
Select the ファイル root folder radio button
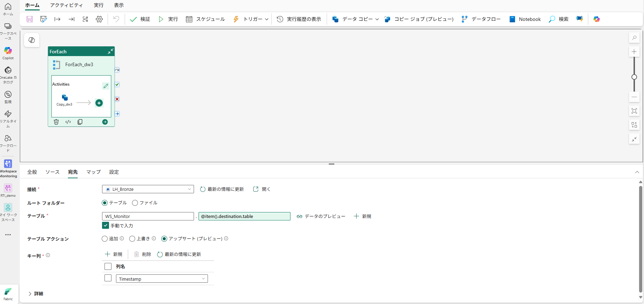135,203
